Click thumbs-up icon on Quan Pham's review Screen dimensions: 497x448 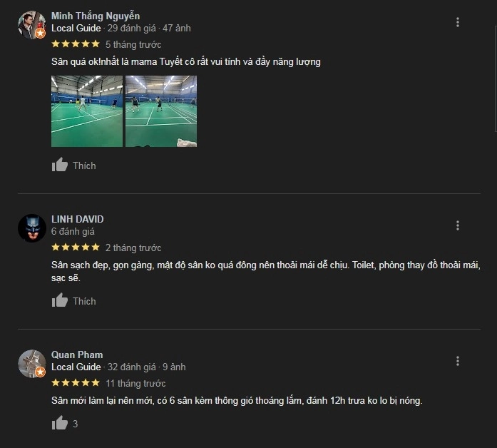point(60,423)
